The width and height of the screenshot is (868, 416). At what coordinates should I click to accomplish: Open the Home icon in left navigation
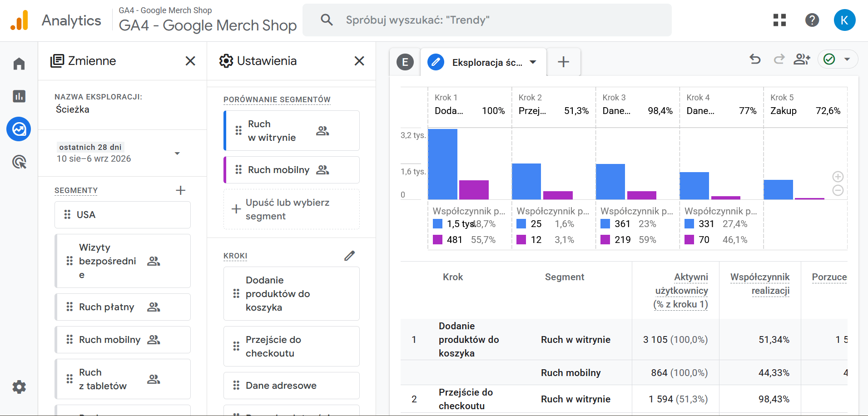coord(19,64)
